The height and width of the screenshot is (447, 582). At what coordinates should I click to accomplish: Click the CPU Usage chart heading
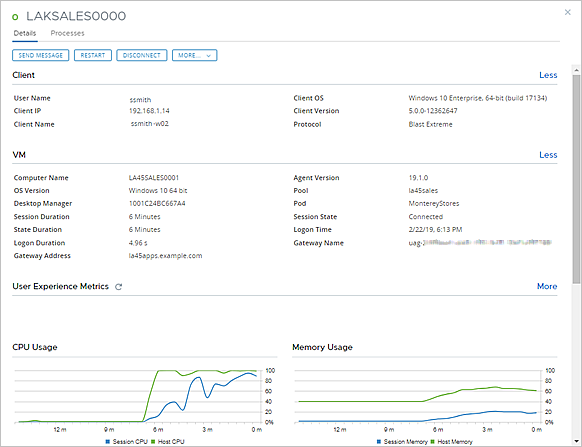pyautogui.click(x=35, y=347)
